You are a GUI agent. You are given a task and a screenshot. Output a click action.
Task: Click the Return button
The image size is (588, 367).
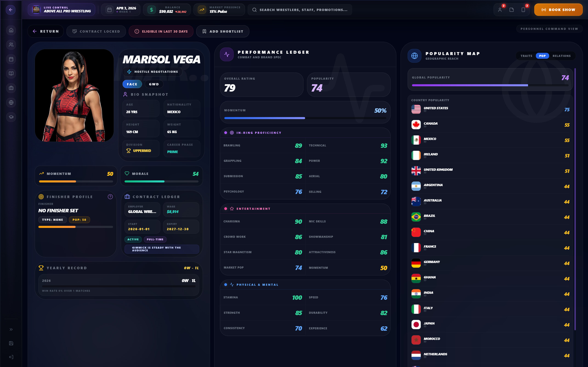point(46,31)
